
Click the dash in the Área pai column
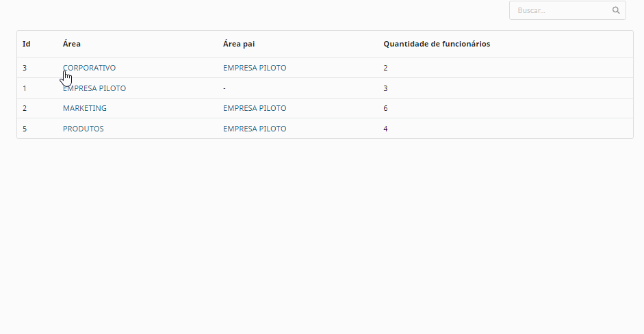click(x=224, y=88)
